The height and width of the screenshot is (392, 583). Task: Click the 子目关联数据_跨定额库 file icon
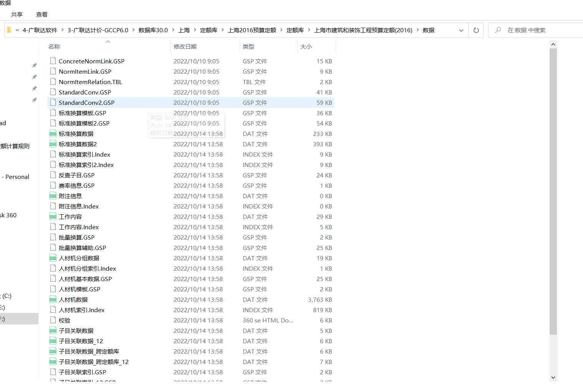(x=53, y=351)
